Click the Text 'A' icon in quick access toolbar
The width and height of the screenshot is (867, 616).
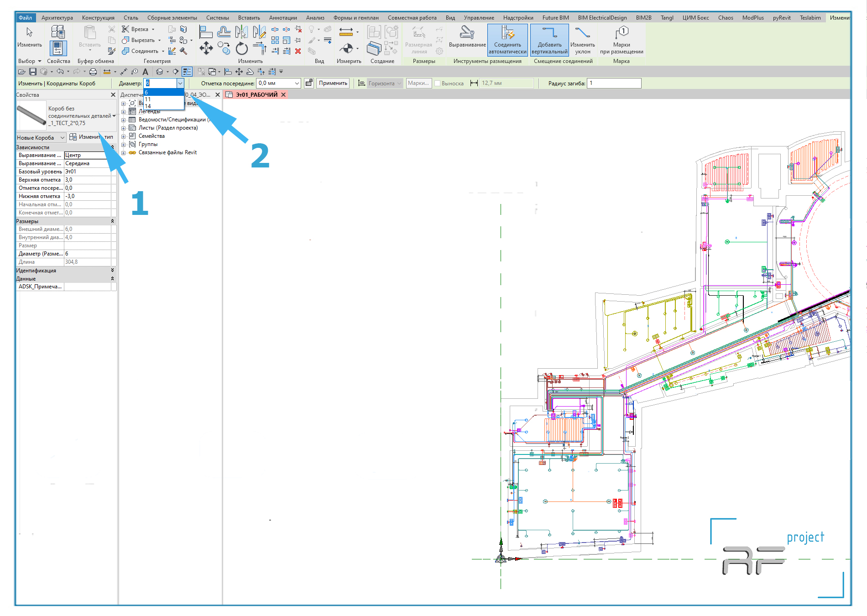pos(145,72)
